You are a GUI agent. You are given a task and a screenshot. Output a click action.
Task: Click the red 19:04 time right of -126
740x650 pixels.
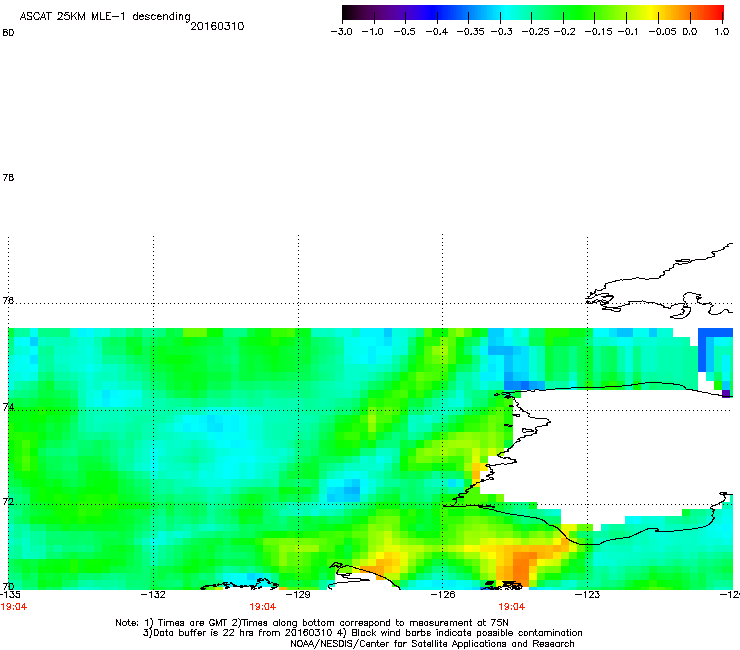pyautogui.click(x=512, y=607)
